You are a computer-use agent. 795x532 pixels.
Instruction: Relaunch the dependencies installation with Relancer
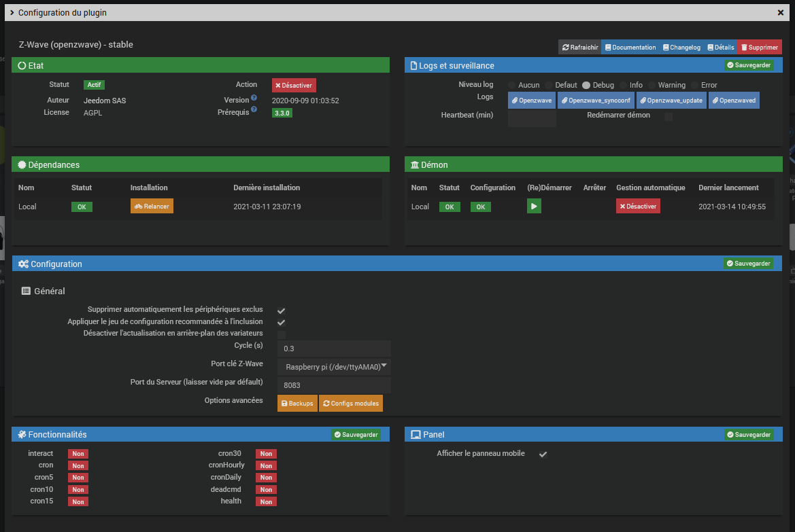152,207
